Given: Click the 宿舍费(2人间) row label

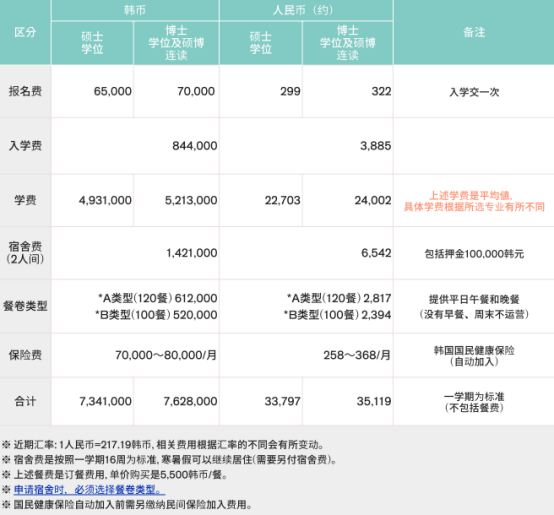Looking at the screenshot, I should pos(25,253).
